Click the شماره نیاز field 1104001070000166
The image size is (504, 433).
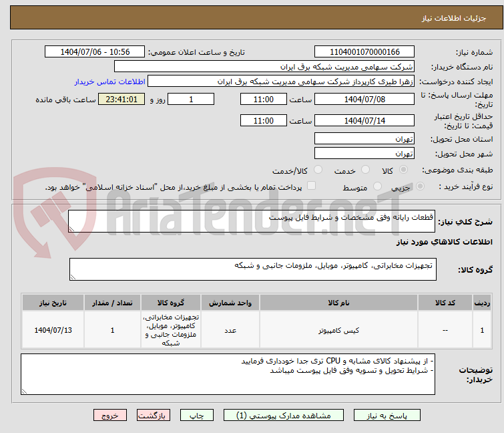click(x=364, y=52)
